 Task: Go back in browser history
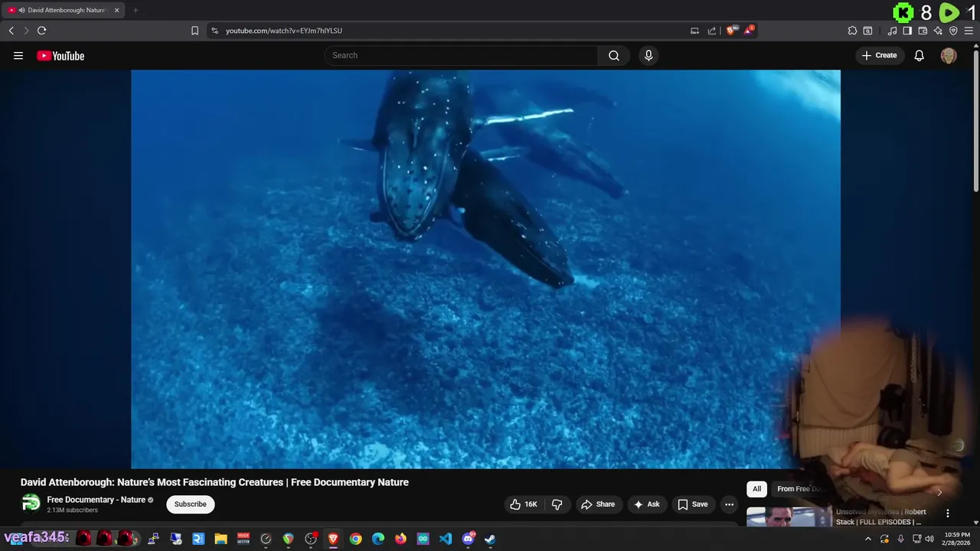(x=11, y=31)
